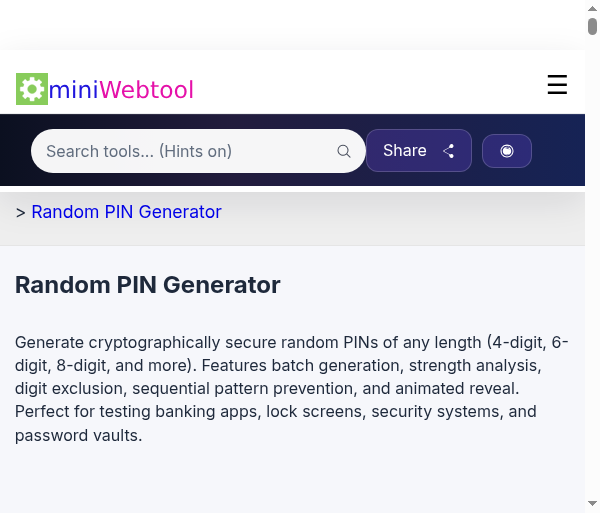
Task: Click the breadcrumb separator arrow
Action: 21,212
